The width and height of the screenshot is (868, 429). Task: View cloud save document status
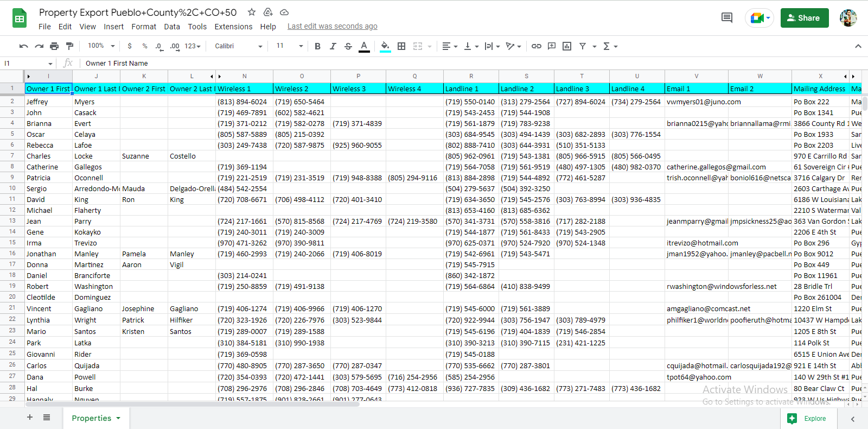[284, 12]
